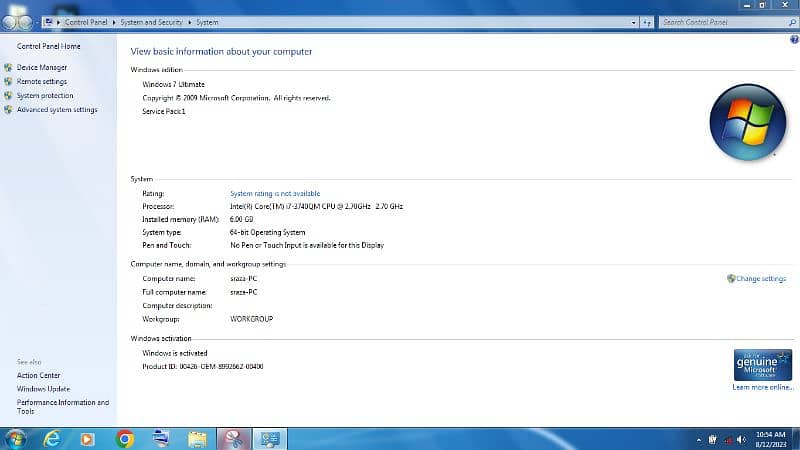Go to Control Panel Home
The image size is (800, 450).
(49, 46)
